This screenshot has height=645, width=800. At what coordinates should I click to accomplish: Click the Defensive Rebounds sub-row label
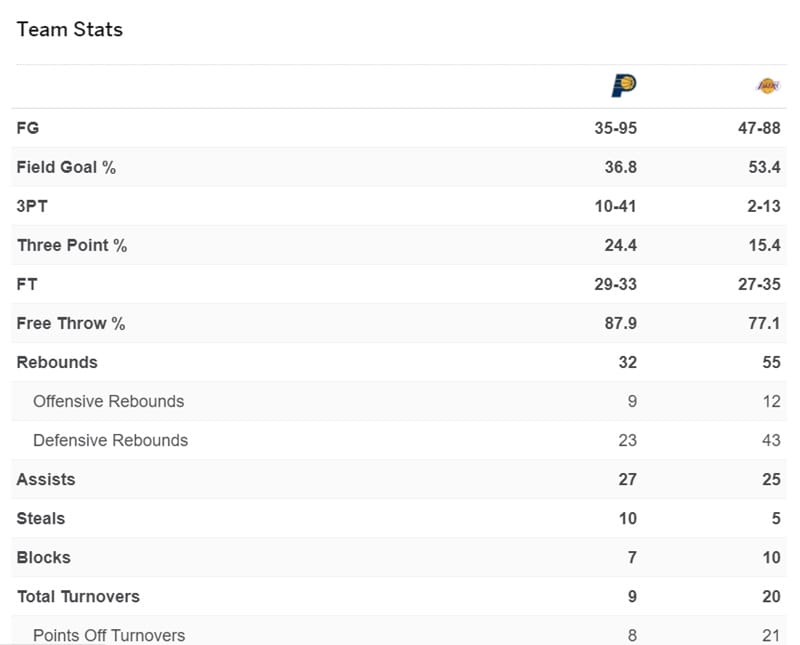pos(110,440)
